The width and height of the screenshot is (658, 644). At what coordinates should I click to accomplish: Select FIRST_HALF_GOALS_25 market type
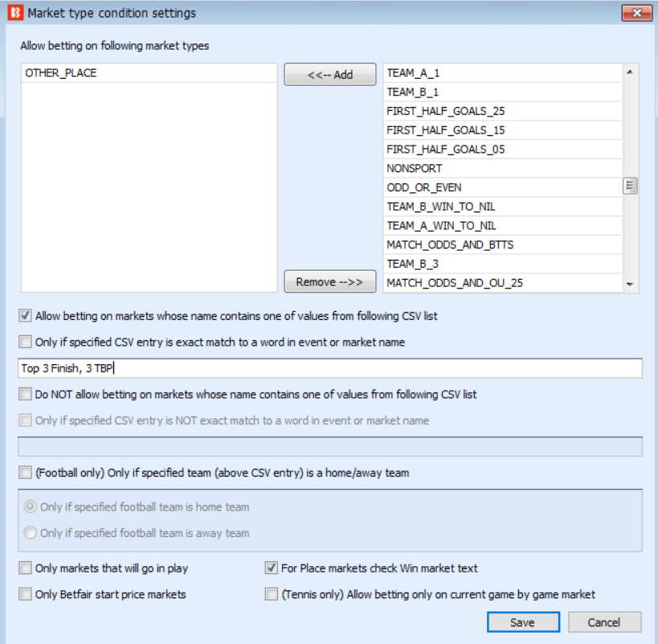click(502, 111)
